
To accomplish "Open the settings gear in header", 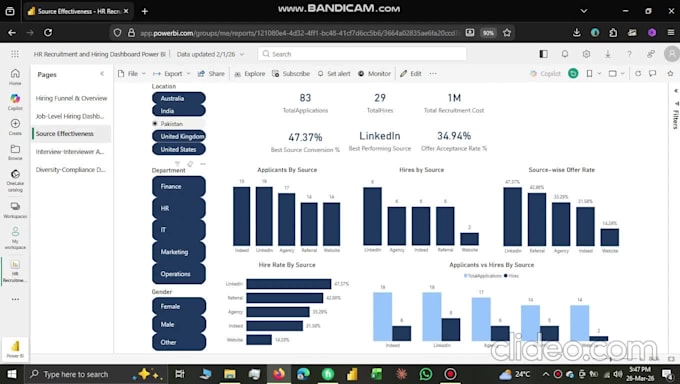I will click(586, 54).
